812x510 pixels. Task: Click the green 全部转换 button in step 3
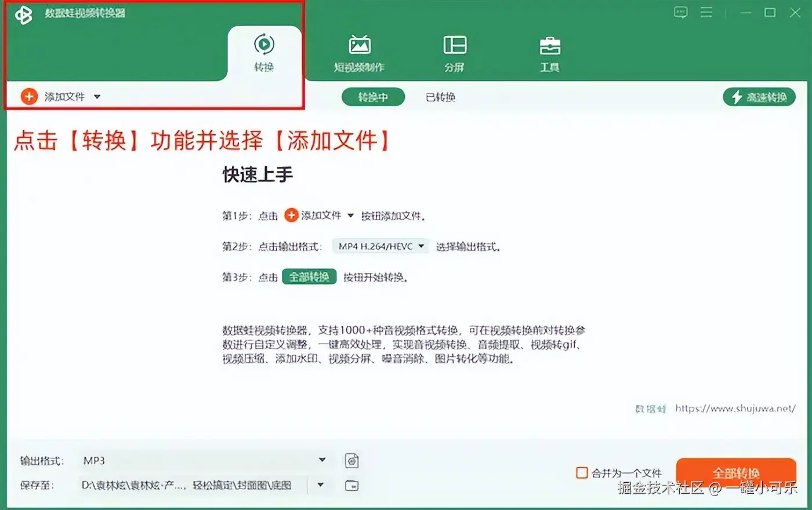point(309,277)
